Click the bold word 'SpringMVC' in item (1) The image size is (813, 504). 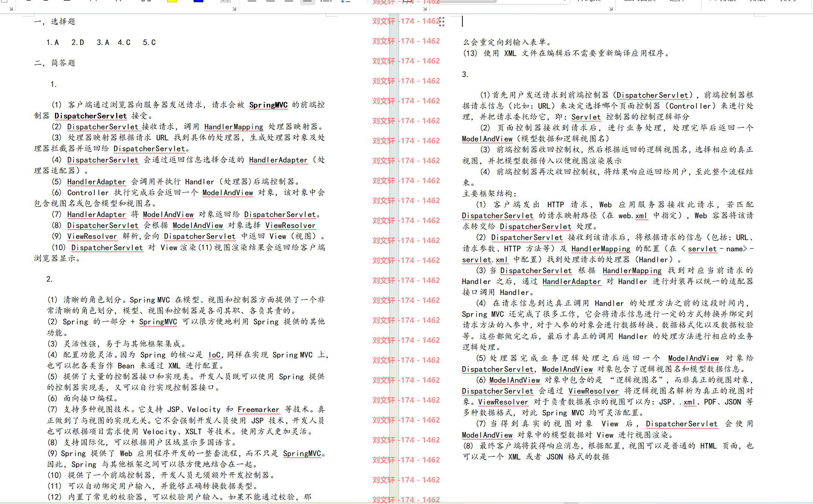click(x=268, y=105)
